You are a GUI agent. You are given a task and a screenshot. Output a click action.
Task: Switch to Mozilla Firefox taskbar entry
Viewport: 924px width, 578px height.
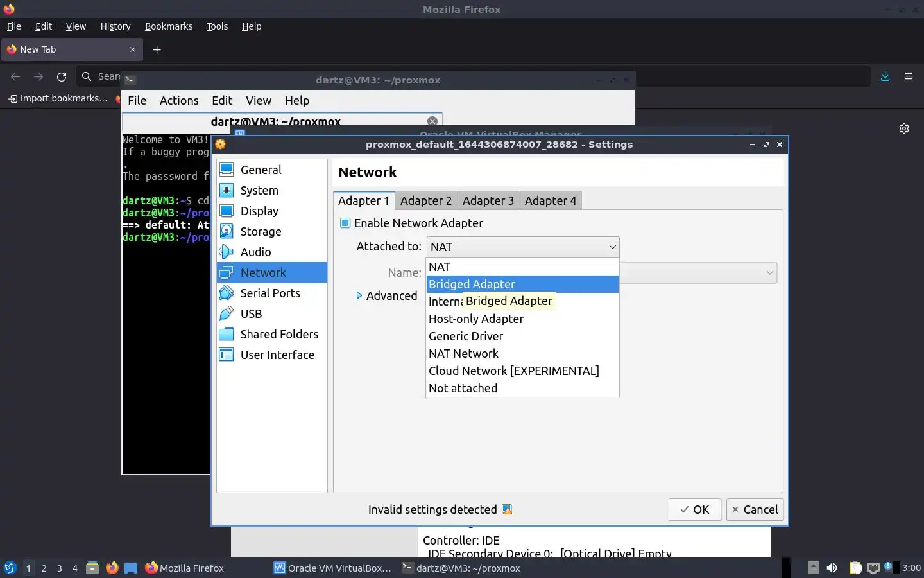[185, 568]
